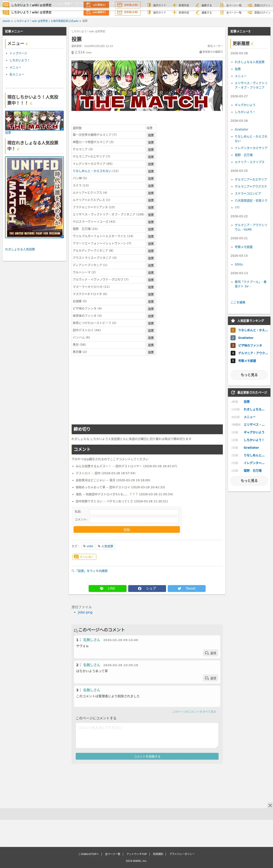Open the atwiki breadcrumb link
The width and height of the screenshot is (273, 868).
(6, 21)
